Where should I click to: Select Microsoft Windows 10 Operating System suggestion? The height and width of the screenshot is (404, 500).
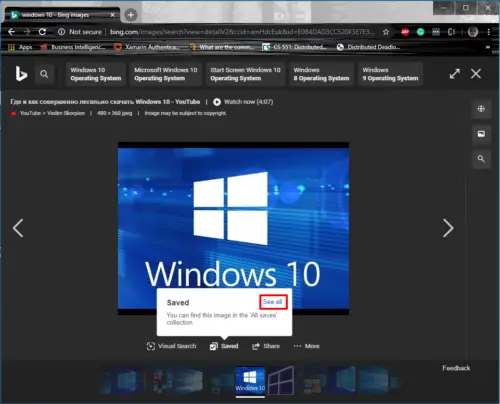[166, 74]
